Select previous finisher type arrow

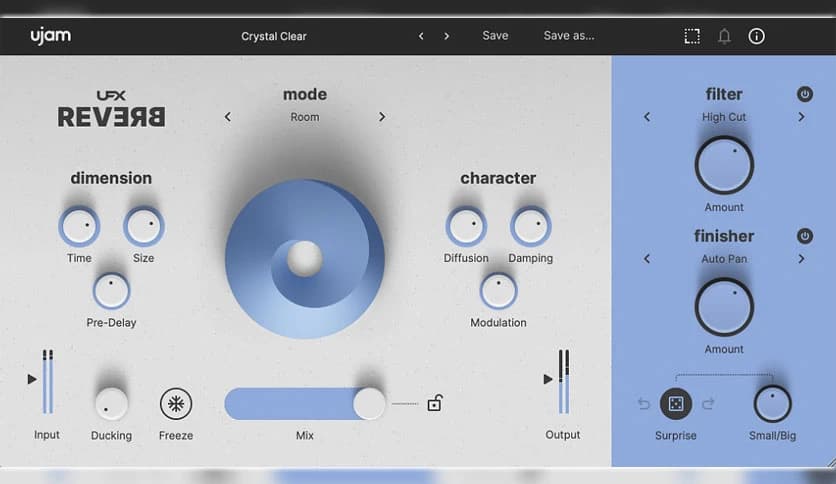(647, 259)
